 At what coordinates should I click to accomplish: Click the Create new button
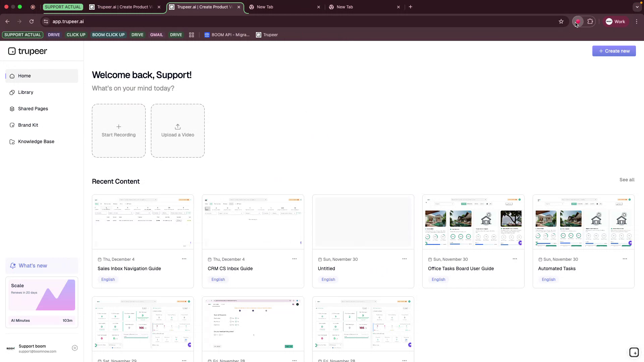614,51
